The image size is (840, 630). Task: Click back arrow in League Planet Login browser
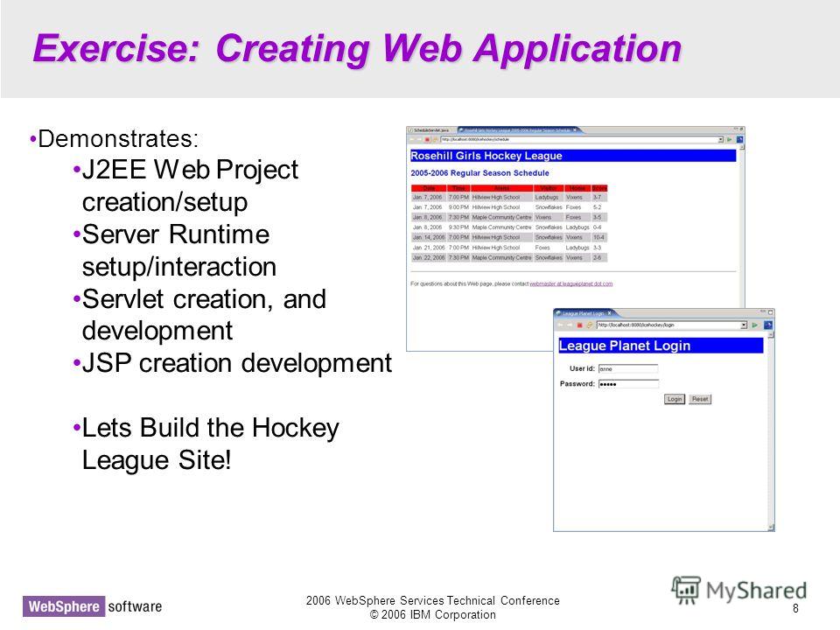click(560, 325)
